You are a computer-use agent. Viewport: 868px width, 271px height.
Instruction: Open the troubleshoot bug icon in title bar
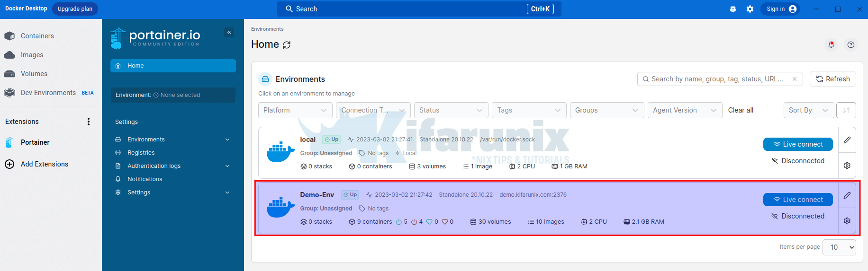point(733,9)
